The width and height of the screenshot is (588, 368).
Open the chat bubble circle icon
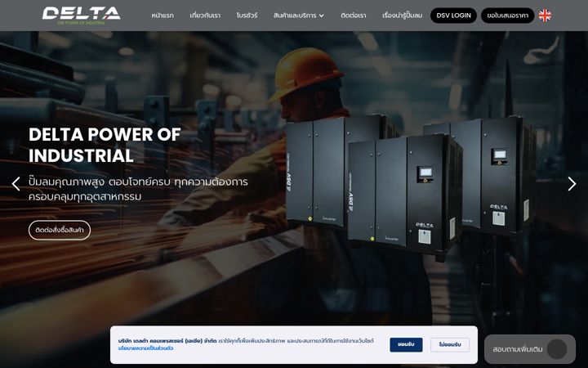pyautogui.click(x=557, y=349)
